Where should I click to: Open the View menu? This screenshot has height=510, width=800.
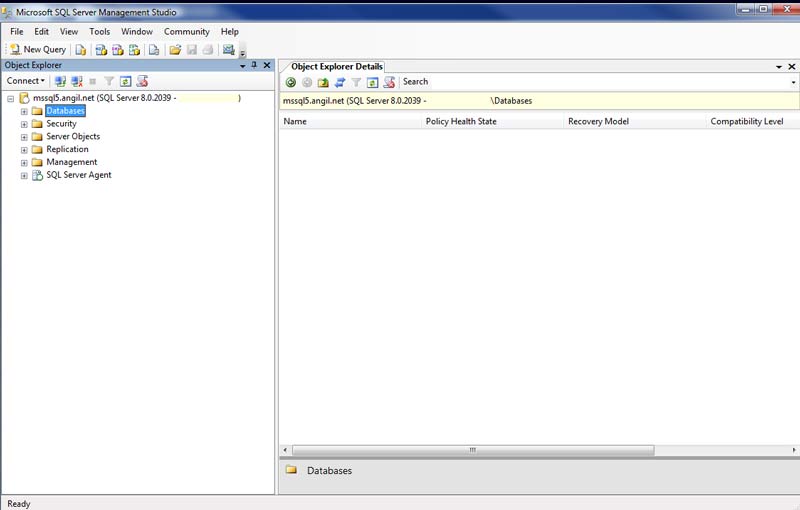69,32
